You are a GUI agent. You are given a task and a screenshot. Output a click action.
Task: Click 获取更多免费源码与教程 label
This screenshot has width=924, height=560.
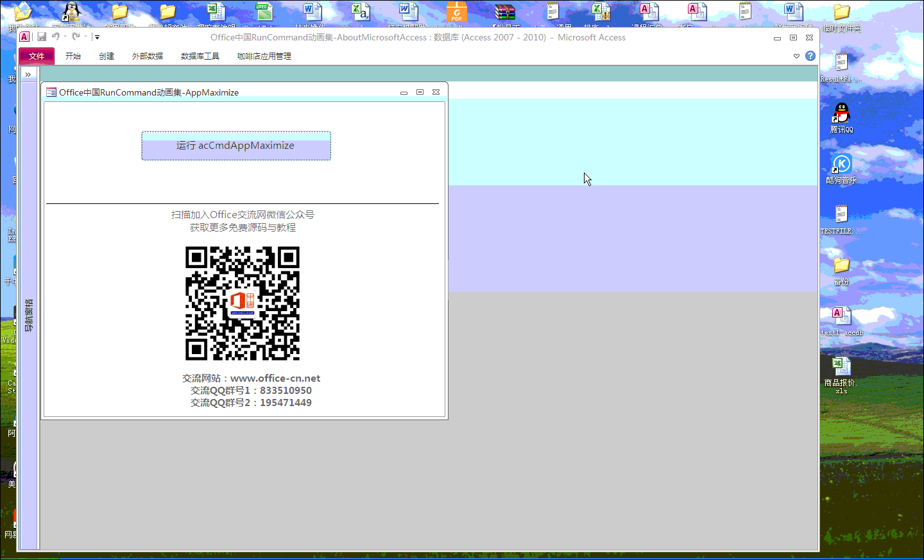coord(243,228)
